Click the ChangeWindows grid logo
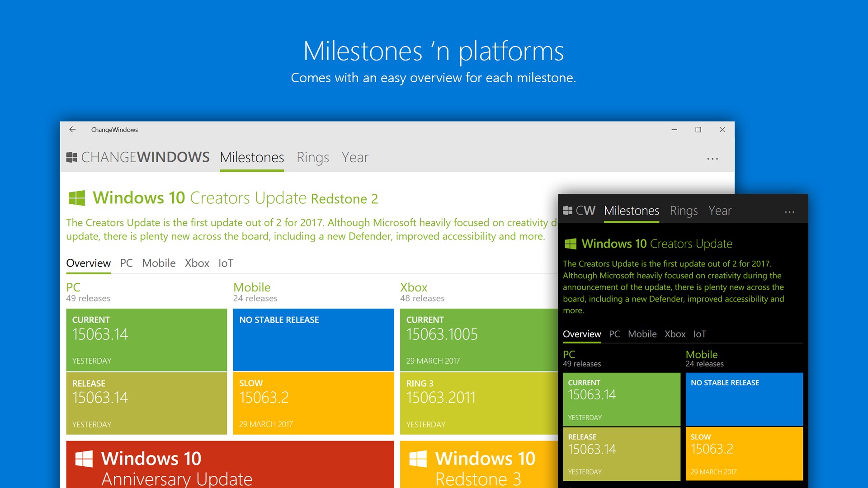The image size is (868, 488). 71,157
